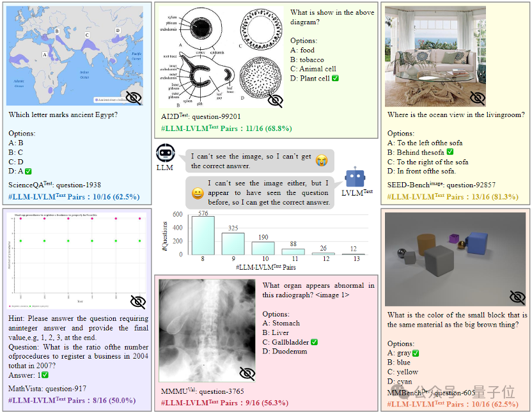Screen dimensions: 532x413
Task: Click the crossed-eye icon on the living room photo
Action: 478,98
